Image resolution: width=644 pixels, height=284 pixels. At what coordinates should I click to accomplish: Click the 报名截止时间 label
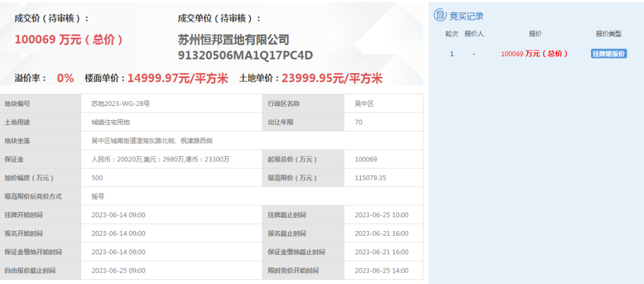tap(287, 233)
